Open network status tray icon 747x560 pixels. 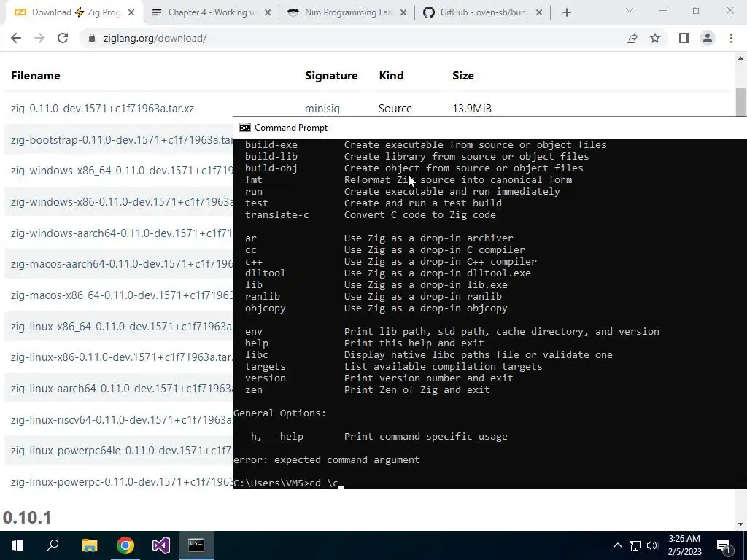coord(635,545)
